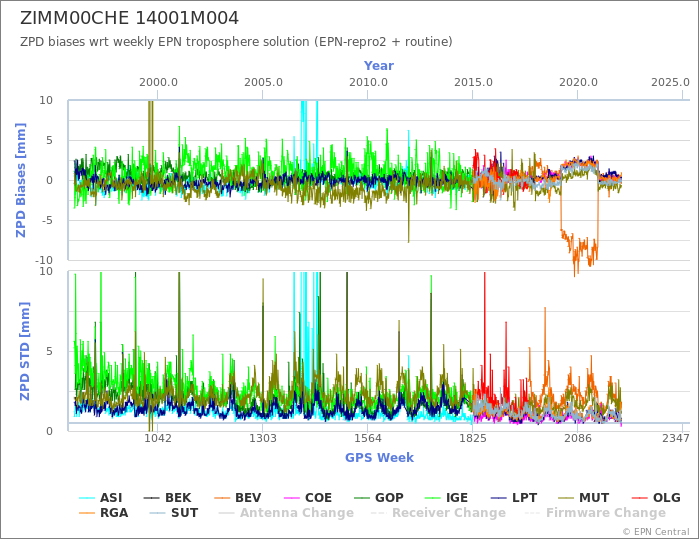Toggle the COE legend item
The image size is (700, 540).
coord(308,497)
